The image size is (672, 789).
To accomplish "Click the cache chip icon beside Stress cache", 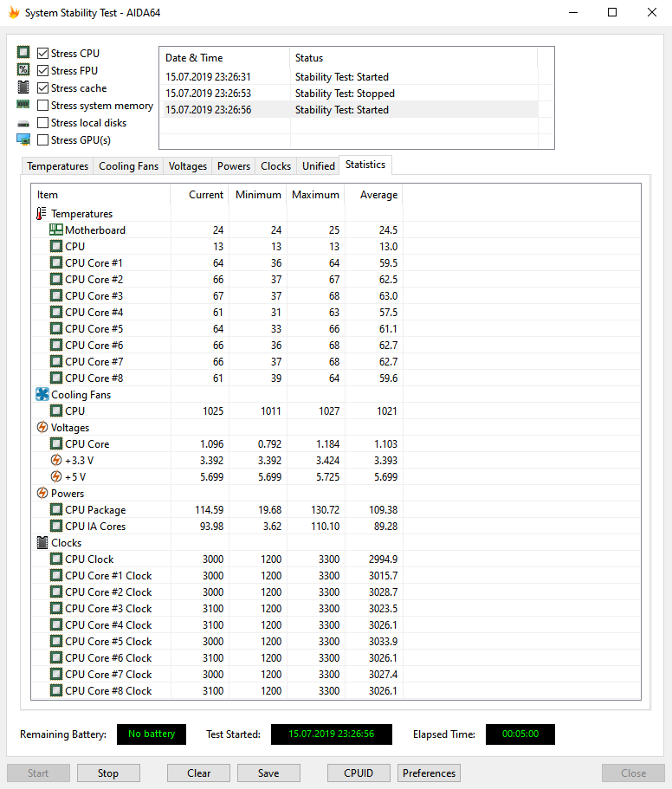I will click(23, 87).
